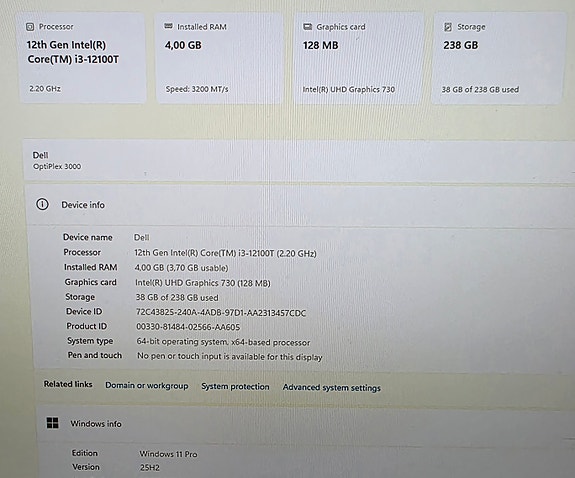The height and width of the screenshot is (478, 575).
Task: Select the OptiPlex 3000 model text
Action: [57, 167]
